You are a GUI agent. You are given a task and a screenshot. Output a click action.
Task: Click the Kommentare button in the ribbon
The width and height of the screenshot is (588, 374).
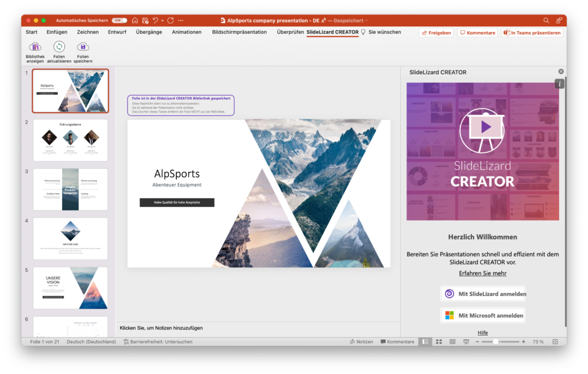[477, 33]
